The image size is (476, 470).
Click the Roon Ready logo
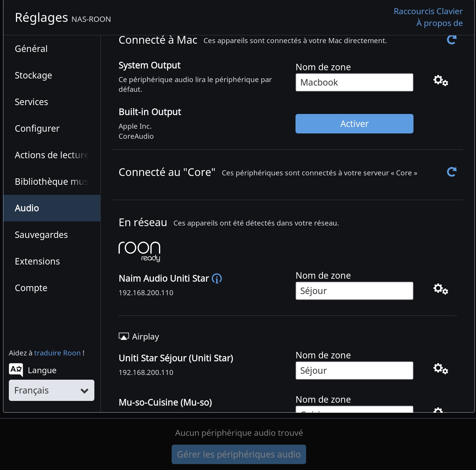[139, 252]
